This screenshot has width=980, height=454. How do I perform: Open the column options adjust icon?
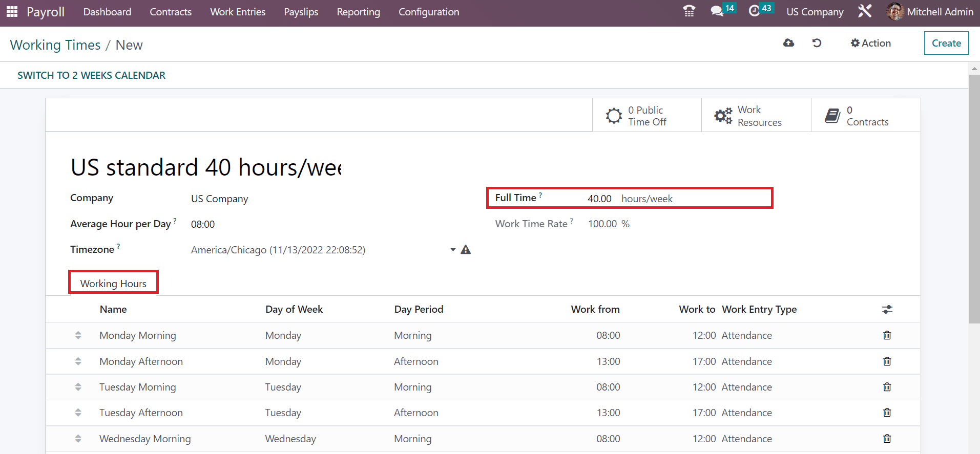887,309
